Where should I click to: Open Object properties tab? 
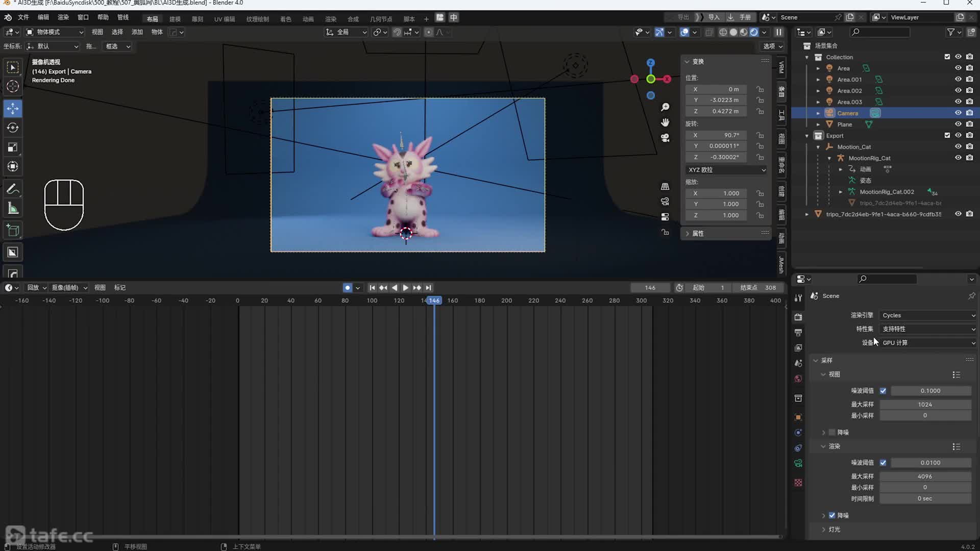[x=798, y=417]
